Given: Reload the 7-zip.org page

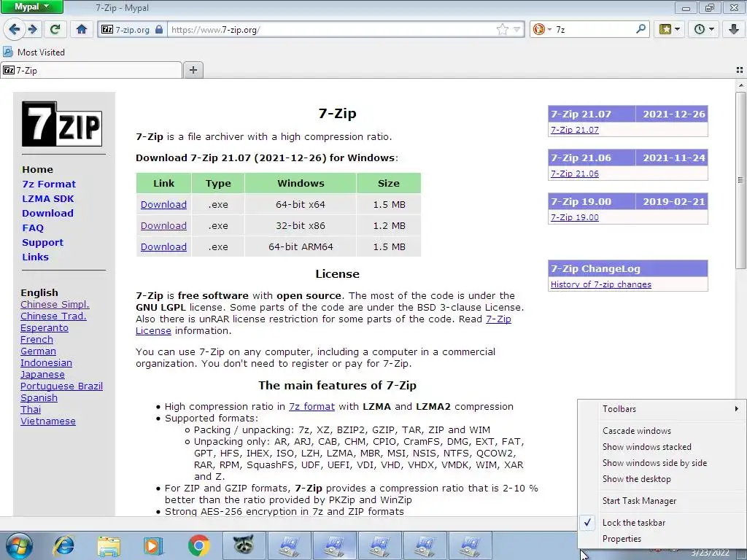Looking at the screenshot, I should (55, 29).
